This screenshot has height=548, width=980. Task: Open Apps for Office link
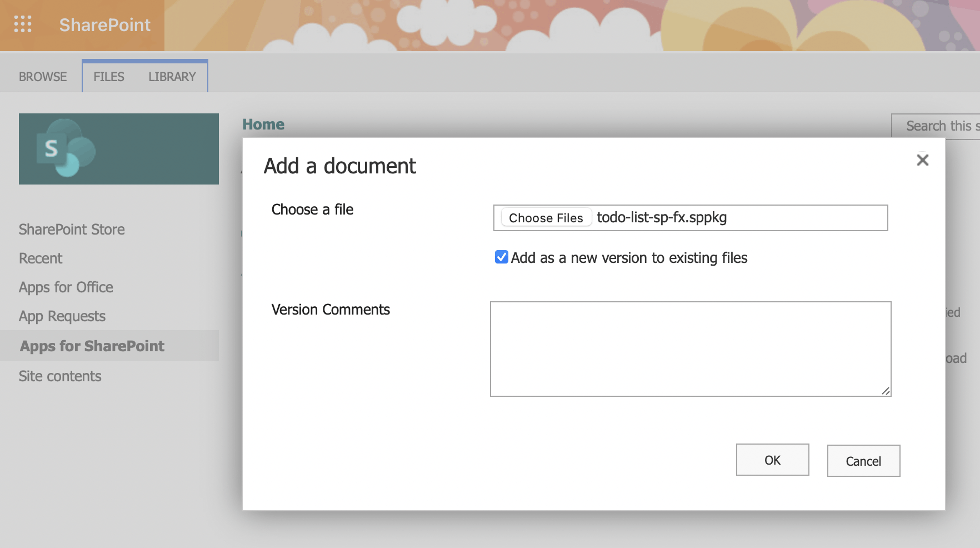pyautogui.click(x=66, y=287)
